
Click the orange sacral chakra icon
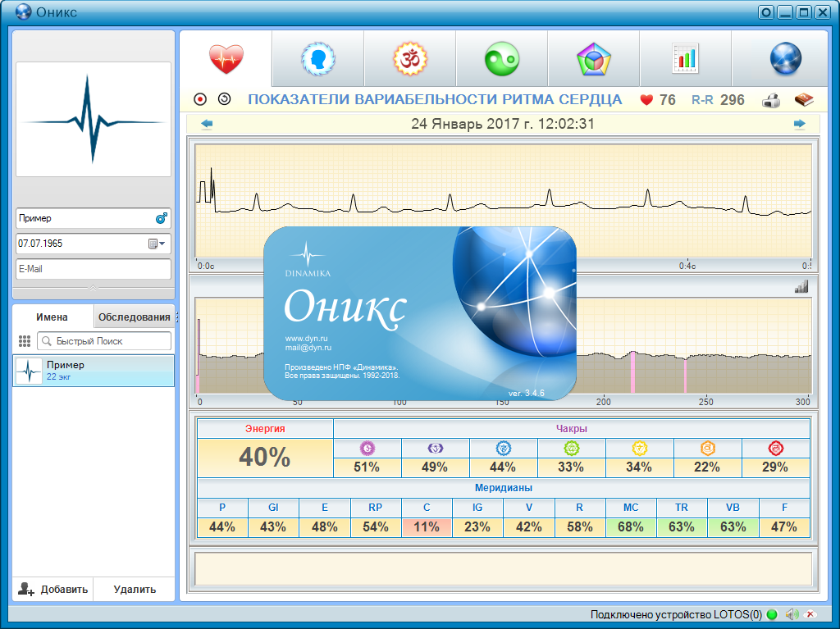(707, 448)
